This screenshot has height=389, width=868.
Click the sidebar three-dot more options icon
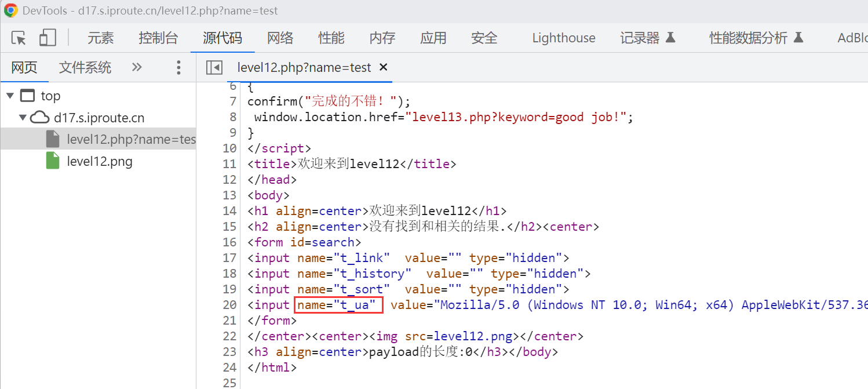click(178, 68)
